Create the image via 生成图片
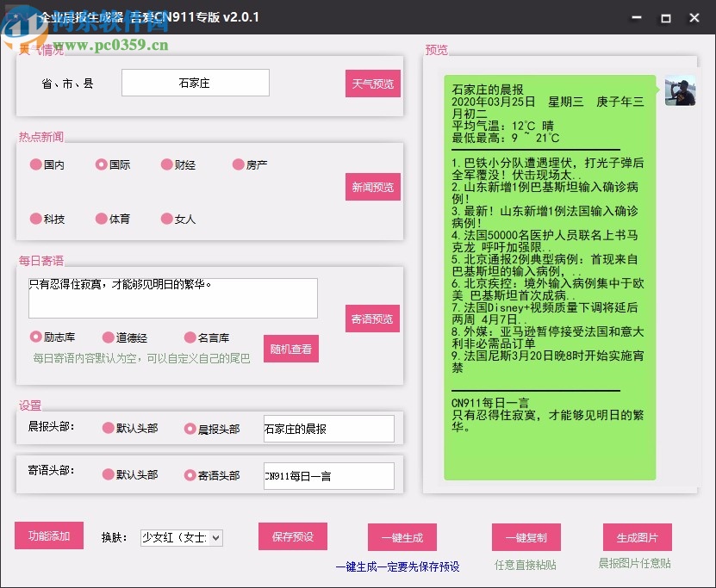The image size is (716, 588). 638,535
